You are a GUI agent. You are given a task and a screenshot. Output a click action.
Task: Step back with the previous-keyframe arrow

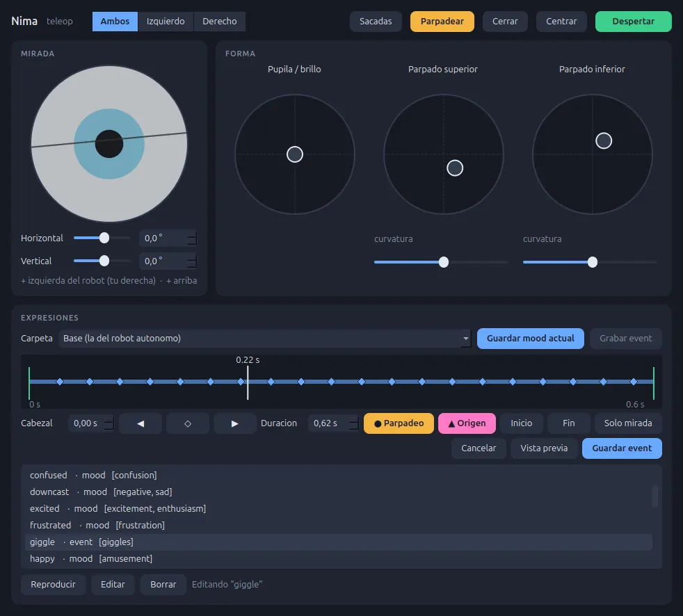140,423
